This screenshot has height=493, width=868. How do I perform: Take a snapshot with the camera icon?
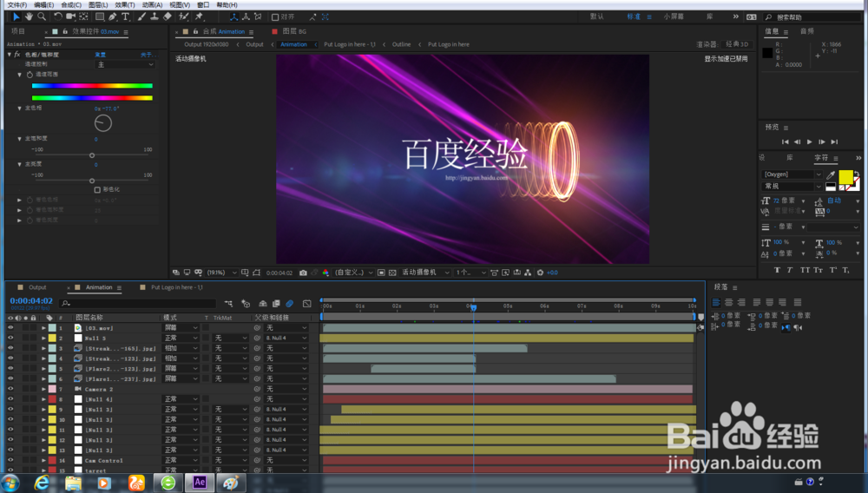(303, 273)
